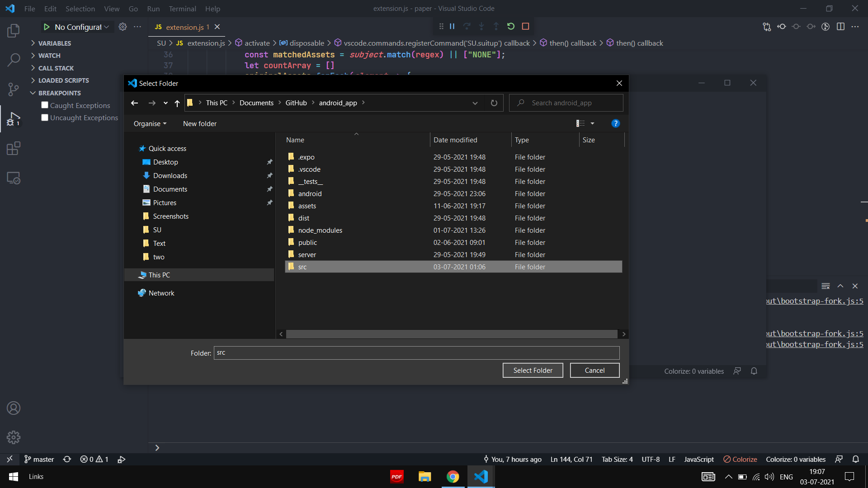
Task: Open the Edit menu
Action: tap(50, 9)
